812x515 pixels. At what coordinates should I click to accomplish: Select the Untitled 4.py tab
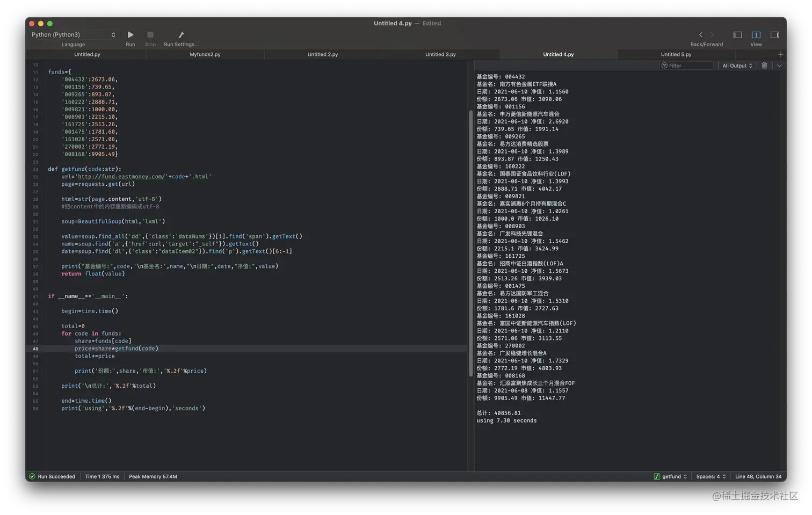[x=559, y=54]
